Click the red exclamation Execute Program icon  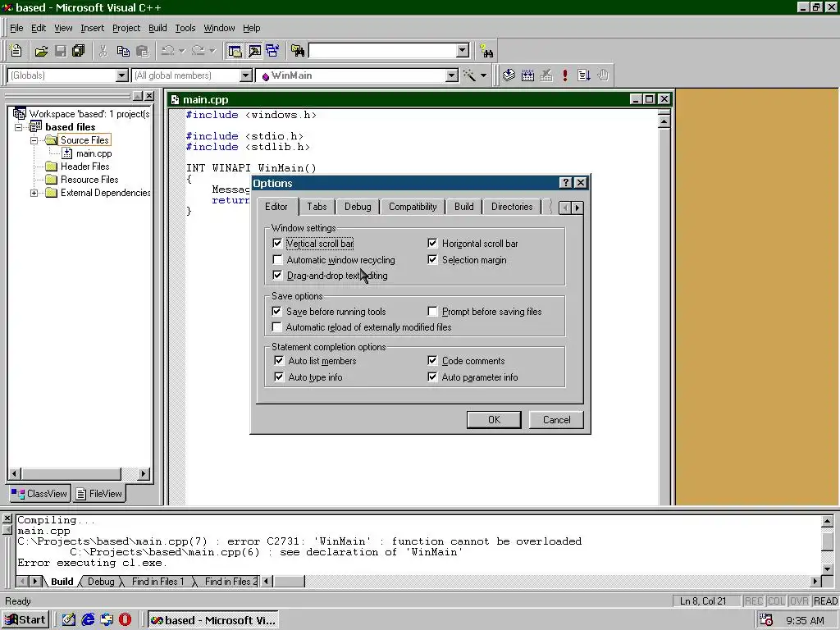[x=564, y=75]
